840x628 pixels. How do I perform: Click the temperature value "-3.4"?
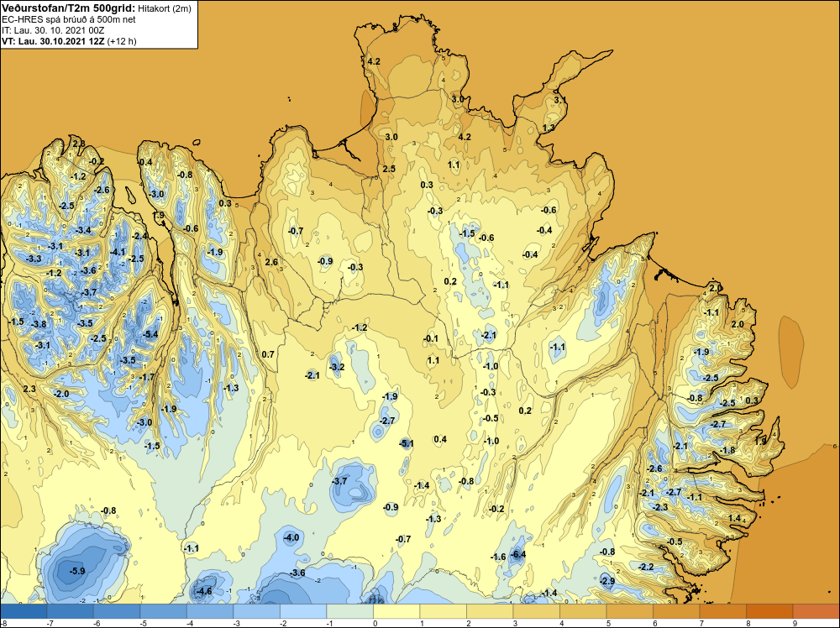(83, 231)
